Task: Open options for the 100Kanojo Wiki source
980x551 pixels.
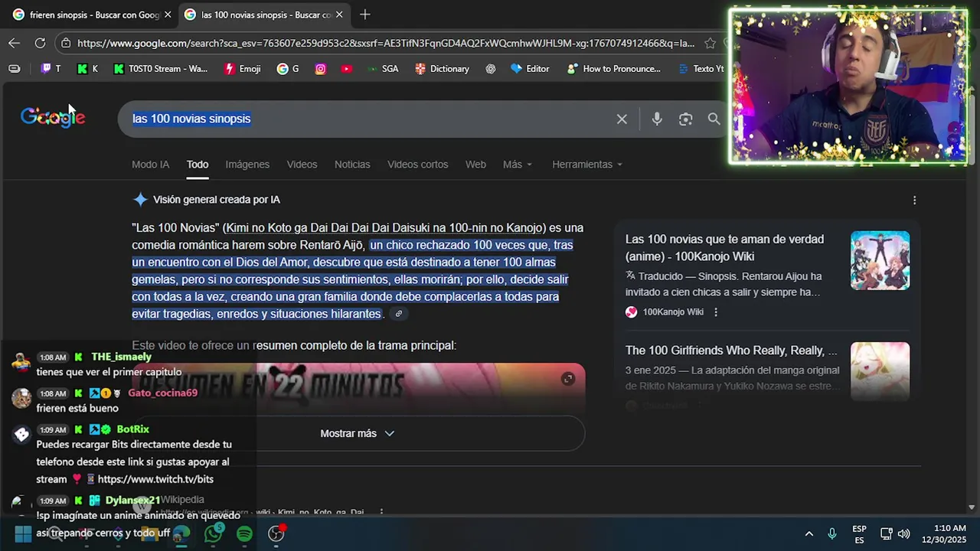Action: click(716, 312)
